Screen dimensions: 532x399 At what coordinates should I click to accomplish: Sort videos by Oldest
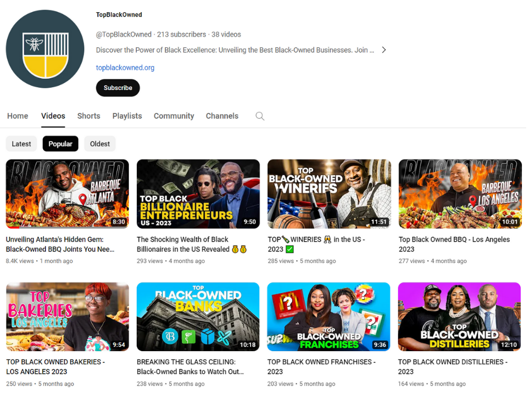100,144
